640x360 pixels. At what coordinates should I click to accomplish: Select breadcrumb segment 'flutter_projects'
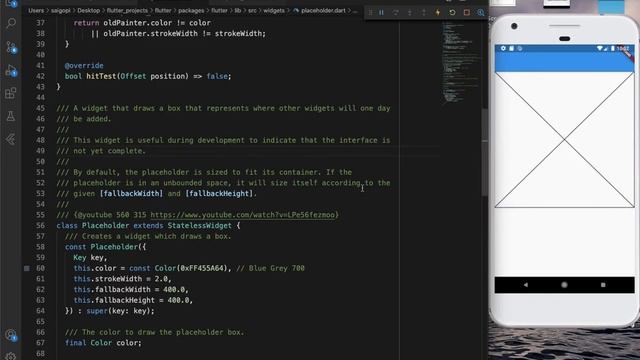tap(127, 11)
